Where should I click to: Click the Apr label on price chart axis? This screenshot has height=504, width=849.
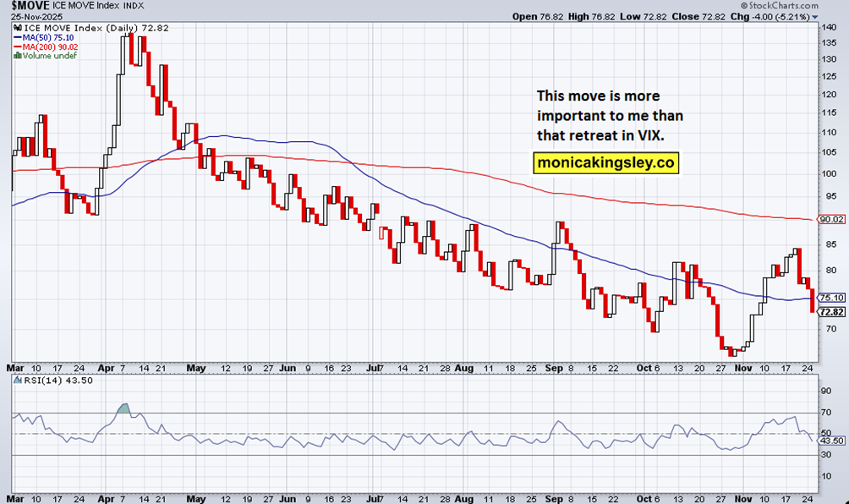[x=106, y=368]
